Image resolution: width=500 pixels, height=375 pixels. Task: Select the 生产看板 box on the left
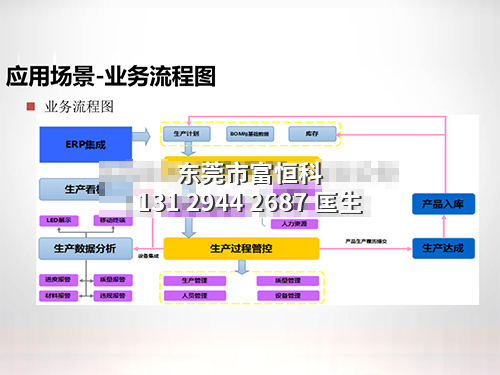pos(72,189)
